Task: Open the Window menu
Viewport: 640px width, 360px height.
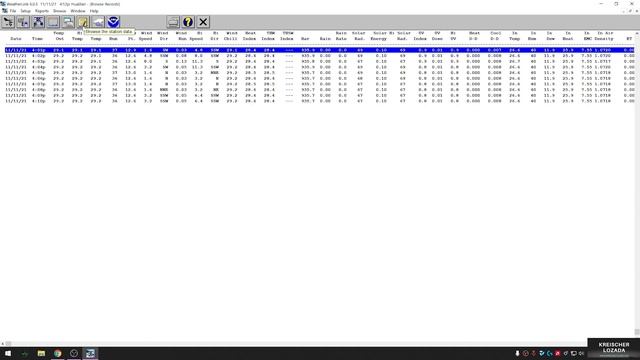Action: click(x=78, y=11)
